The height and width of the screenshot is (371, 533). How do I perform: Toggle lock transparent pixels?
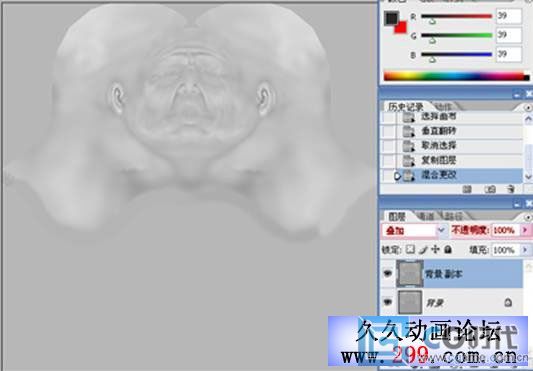[x=410, y=250]
